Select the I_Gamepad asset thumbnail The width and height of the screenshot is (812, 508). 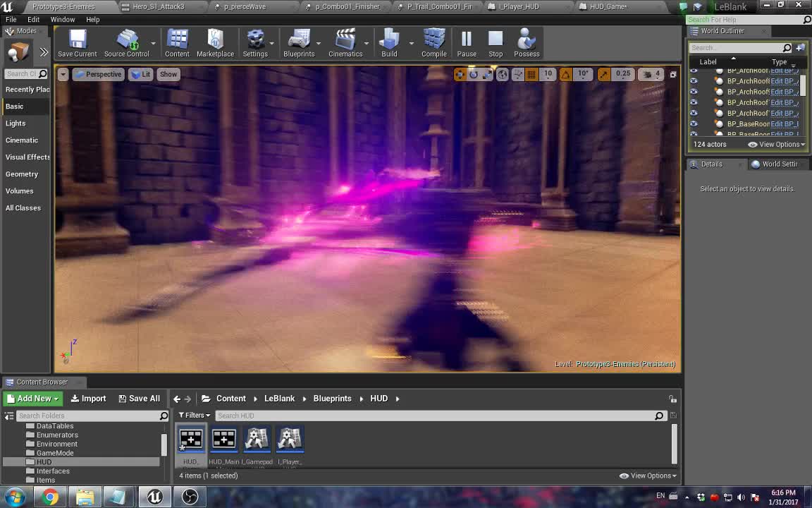click(x=257, y=439)
